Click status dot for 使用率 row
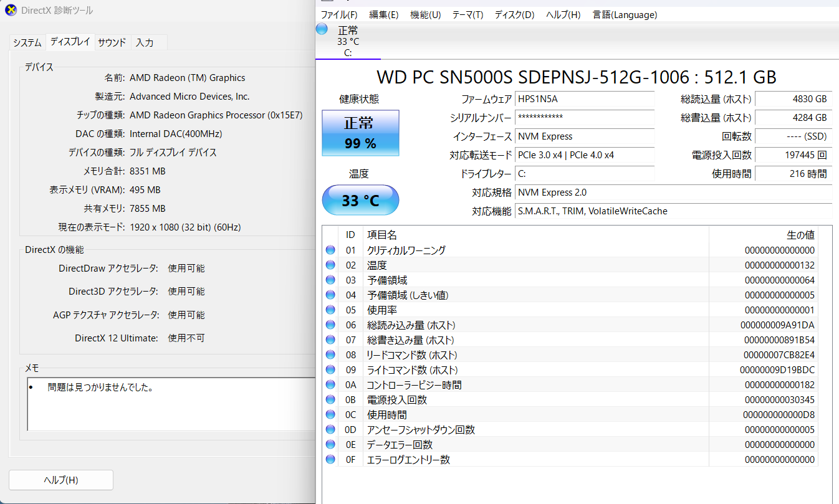Image resolution: width=839 pixels, height=504 pixels. 330,310
